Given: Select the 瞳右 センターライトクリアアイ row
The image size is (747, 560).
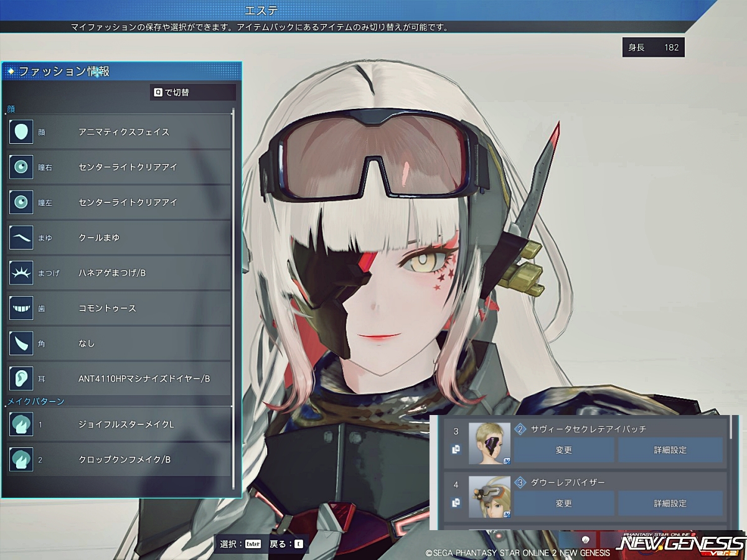Looking at the screenshot, I should pos(119,167).
